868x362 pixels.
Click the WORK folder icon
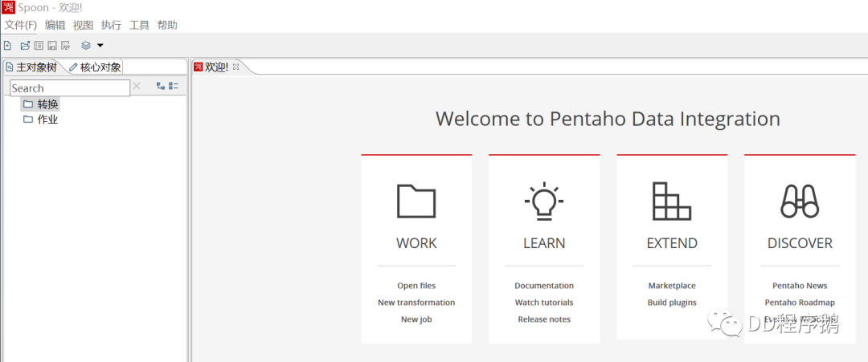pyautogui.click(x=416, y=201)
